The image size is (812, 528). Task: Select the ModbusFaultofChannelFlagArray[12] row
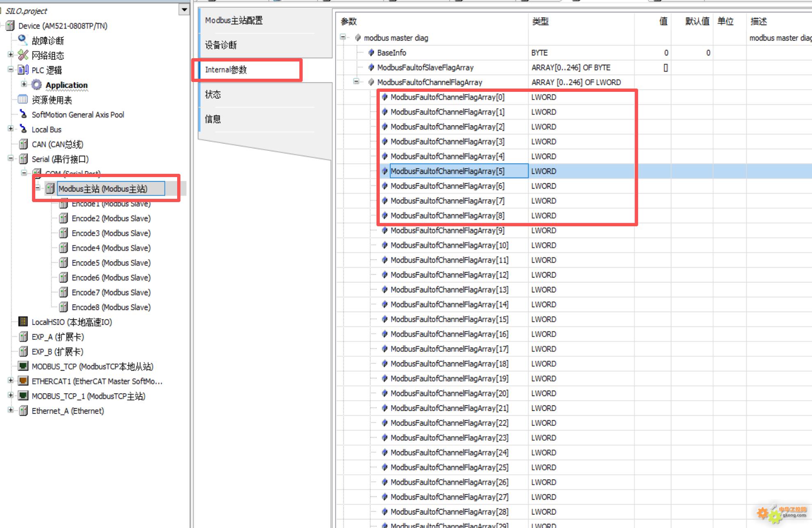point(449,275)
